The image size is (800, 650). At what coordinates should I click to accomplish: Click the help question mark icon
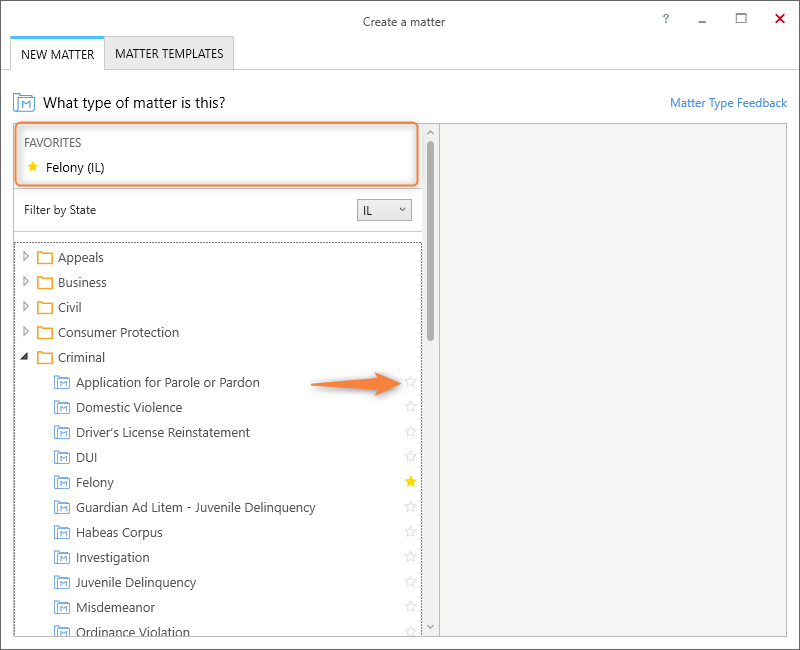click(666, 19)
